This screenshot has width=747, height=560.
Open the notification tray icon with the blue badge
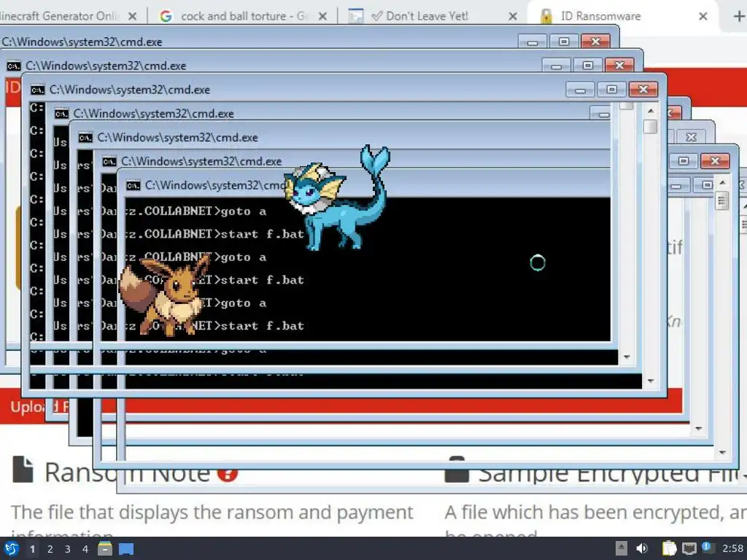[x=708, y=548]
